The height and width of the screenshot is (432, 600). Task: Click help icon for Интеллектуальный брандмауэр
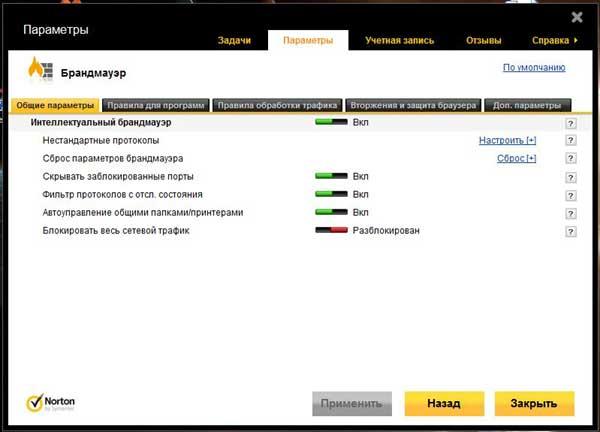(571, 123)
